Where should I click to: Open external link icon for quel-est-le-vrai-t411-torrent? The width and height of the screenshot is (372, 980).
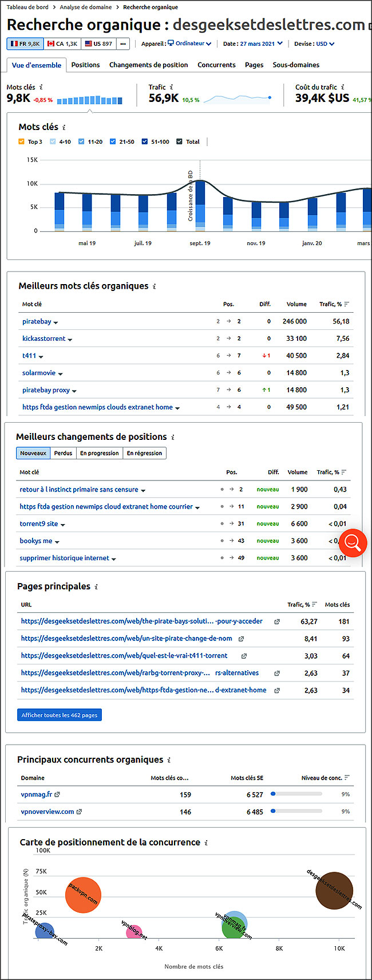click(244, 656)
